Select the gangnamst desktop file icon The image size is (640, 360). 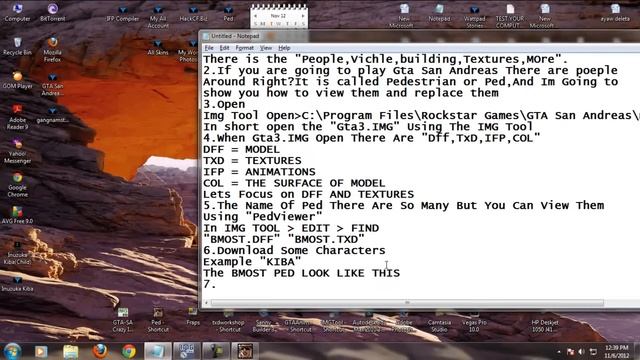[x=52, y=114]
